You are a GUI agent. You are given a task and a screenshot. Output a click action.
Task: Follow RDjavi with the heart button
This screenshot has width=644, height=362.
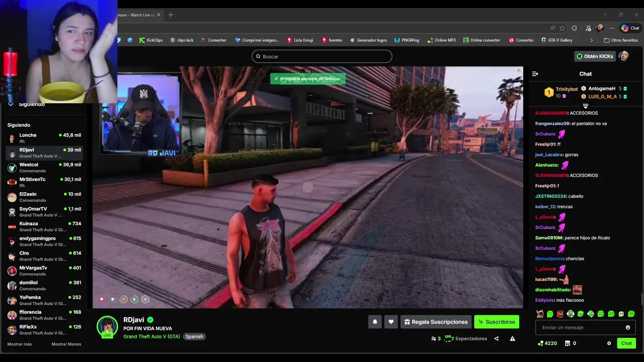tap(391, 322)
